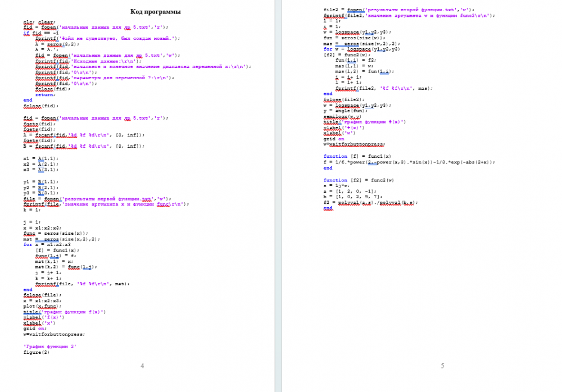Image resolution: width=562 pixels, height=392 pixels.
Task: Click the line starting 'f2 = polyval(a,s)'
Action: (x=370, y=202)
